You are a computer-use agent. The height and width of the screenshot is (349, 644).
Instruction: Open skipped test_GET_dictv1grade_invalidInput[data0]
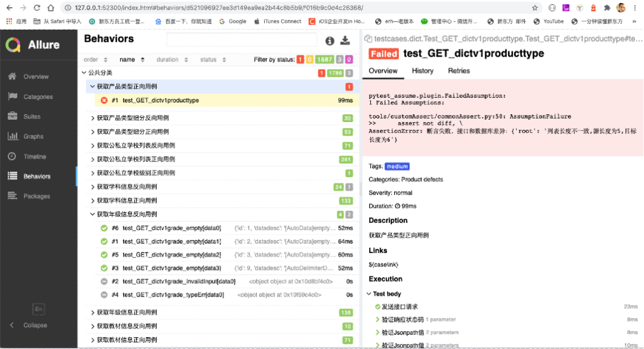click(227, 281)
